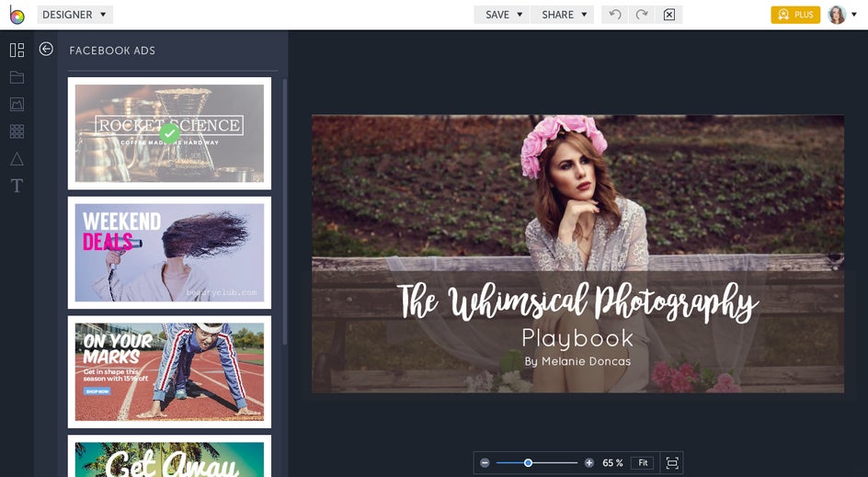The height and width of the screenshot is (477, 868).
Task: Zoom out with the minus button
Action: (485, 462)
